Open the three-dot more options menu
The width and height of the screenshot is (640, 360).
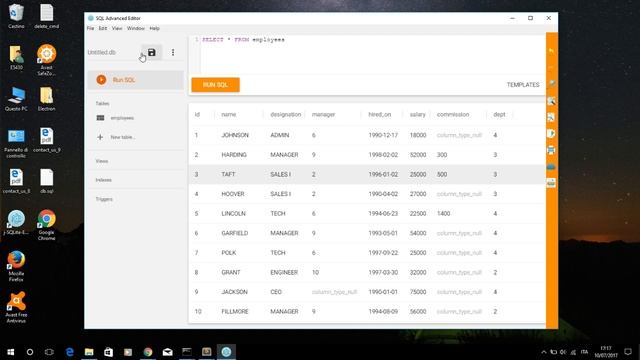(173, 52)
